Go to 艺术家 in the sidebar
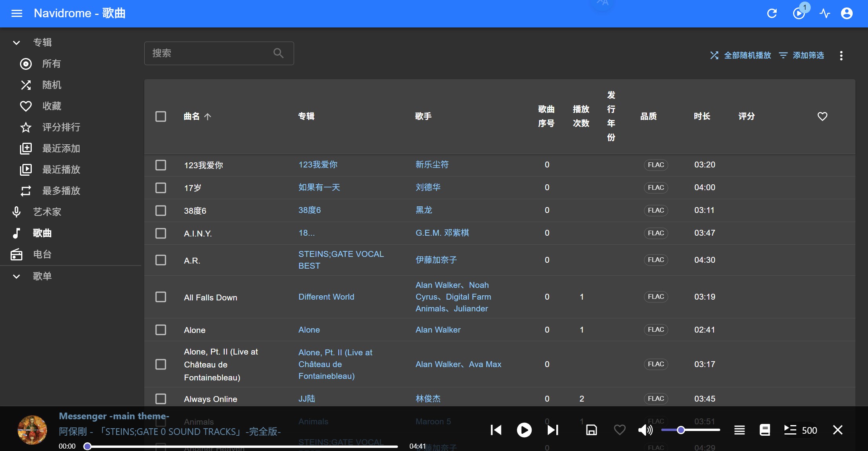Screen dimensions: 868x451 point(47,212)
